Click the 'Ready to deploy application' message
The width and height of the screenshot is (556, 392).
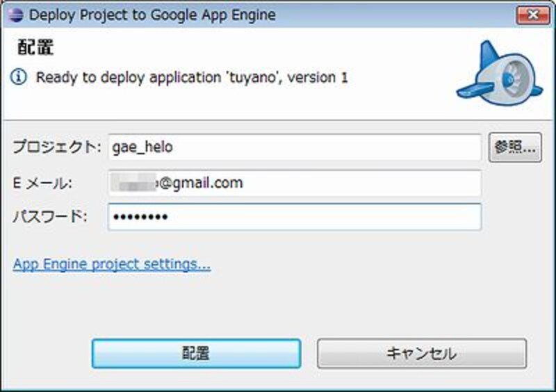point(192,77)
